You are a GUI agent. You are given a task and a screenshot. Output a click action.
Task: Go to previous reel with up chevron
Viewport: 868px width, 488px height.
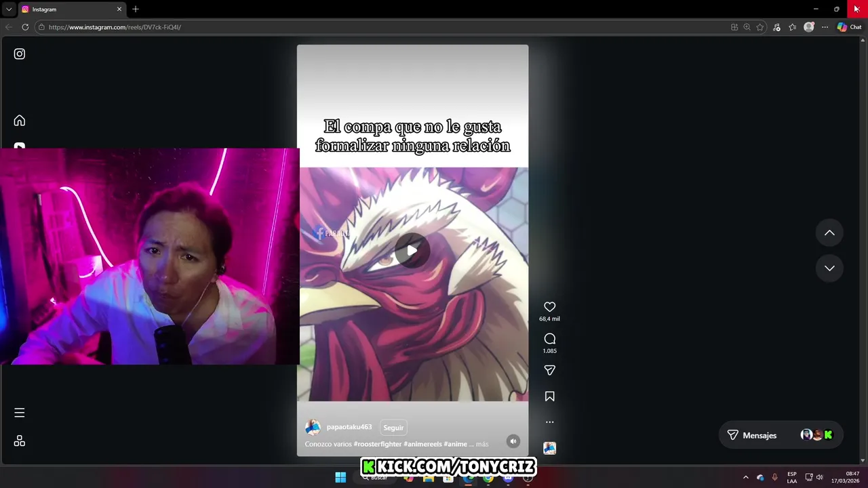(829, 232)
